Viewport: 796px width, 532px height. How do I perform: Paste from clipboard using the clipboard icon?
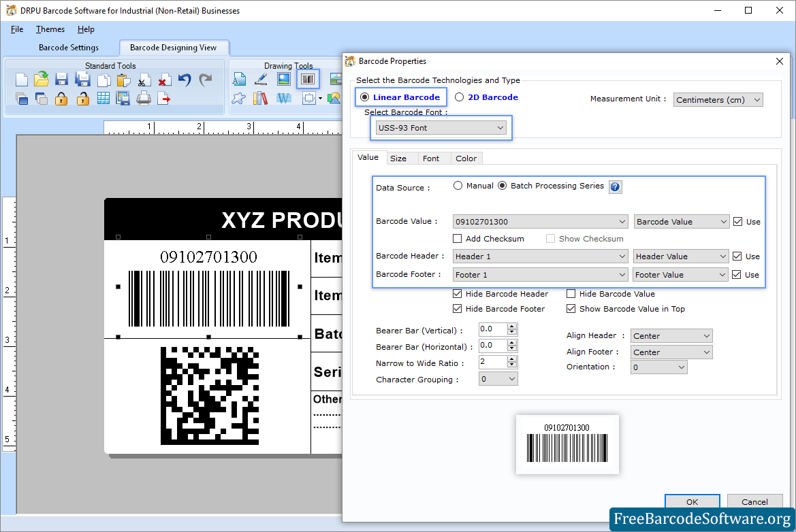tap(123, 80)
